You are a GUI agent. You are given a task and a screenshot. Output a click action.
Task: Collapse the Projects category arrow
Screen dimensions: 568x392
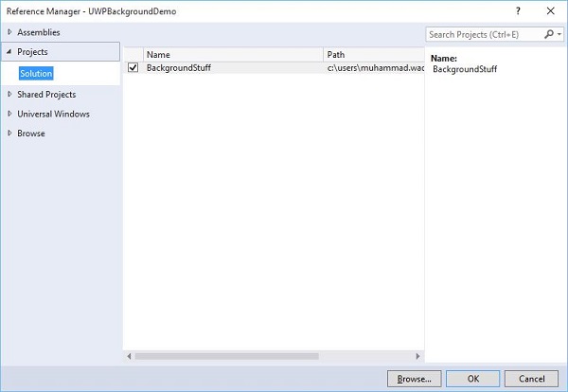coord(9,52)
